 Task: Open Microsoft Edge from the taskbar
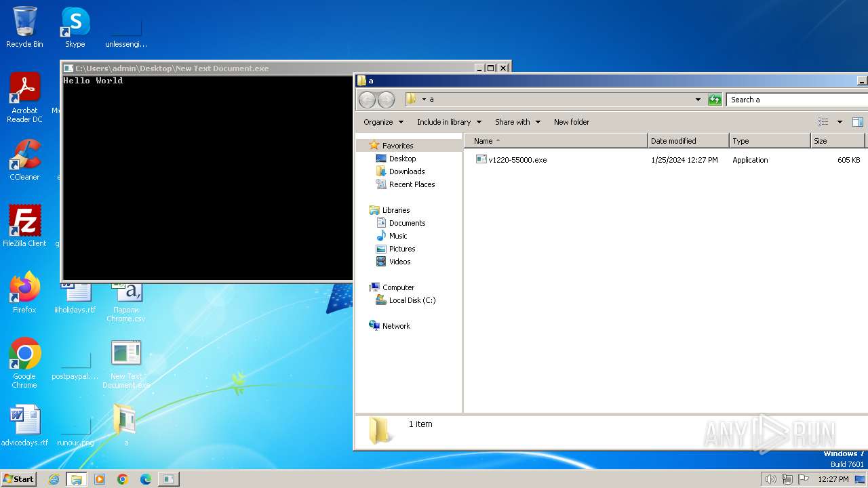pyautogui.click(x=145, y=479)
